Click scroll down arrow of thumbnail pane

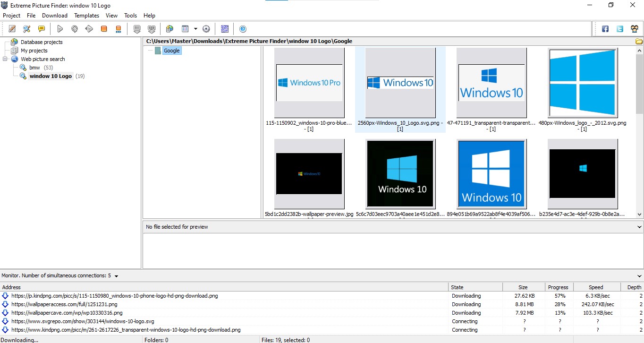(639, 214)
